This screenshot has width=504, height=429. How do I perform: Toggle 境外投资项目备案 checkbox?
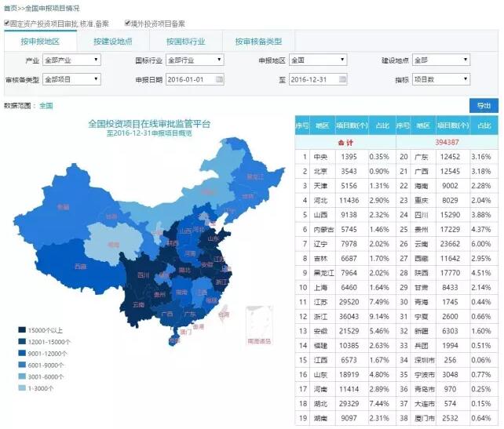click(128, 24)
